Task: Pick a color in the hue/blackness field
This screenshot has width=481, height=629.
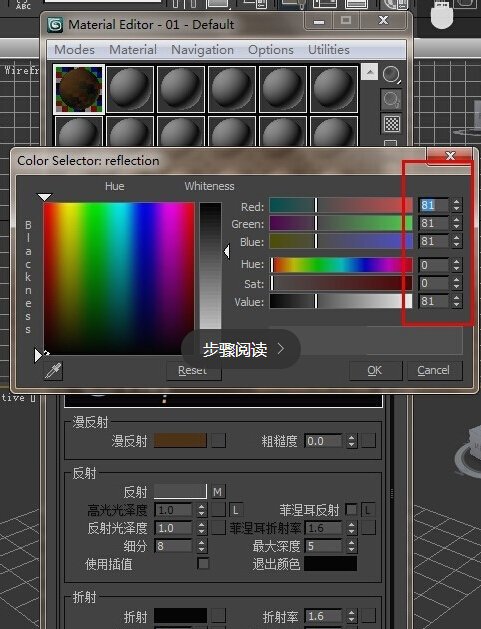Action: click(x=119, y=278)
